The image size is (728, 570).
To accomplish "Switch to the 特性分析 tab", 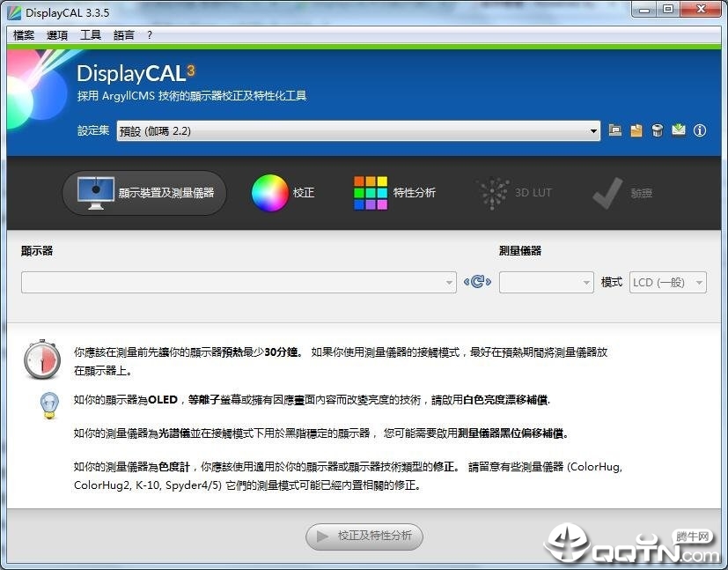I will click(394, 193).
